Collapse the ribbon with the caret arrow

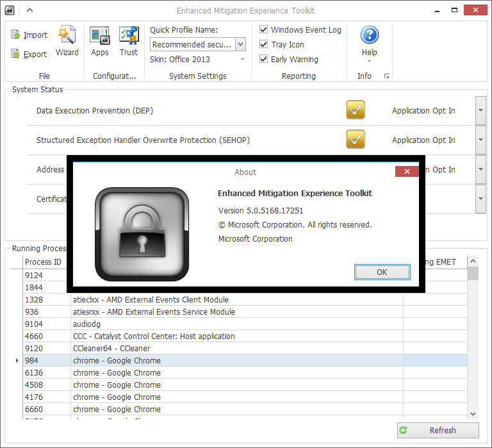[x=30, y=10]
